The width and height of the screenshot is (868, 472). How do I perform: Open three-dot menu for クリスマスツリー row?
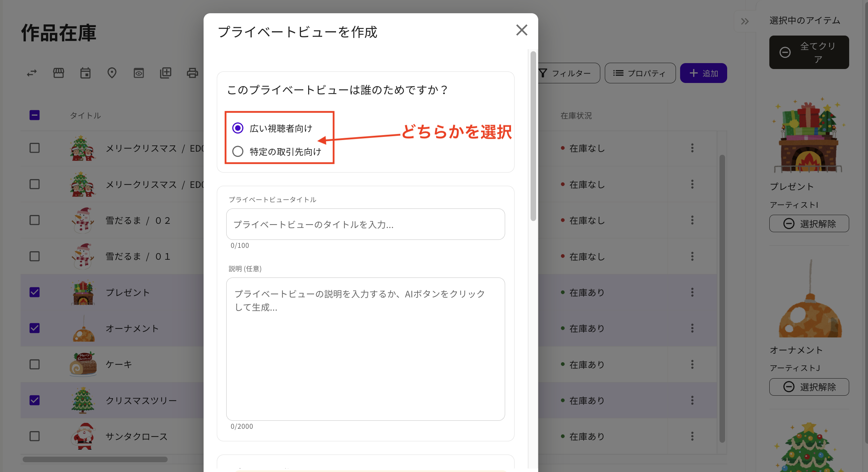point(692,401)
